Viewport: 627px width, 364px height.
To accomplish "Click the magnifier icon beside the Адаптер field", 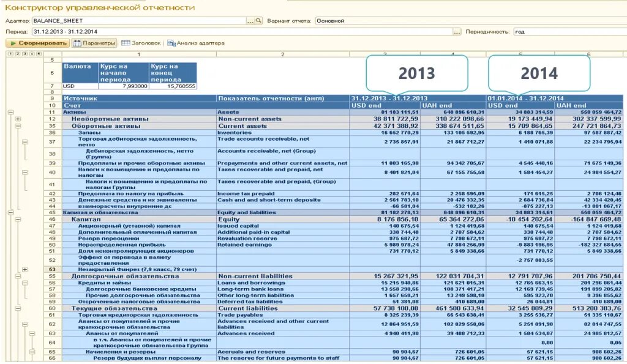I will [259, 21].
